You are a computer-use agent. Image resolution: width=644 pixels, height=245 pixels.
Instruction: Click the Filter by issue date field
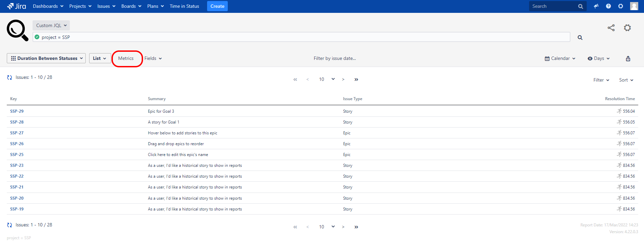coord(335,59)
